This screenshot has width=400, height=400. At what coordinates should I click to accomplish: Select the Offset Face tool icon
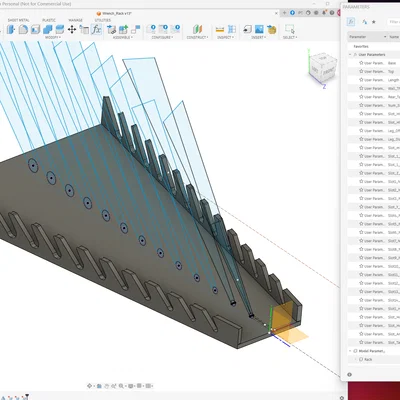(x=60, y=29)
